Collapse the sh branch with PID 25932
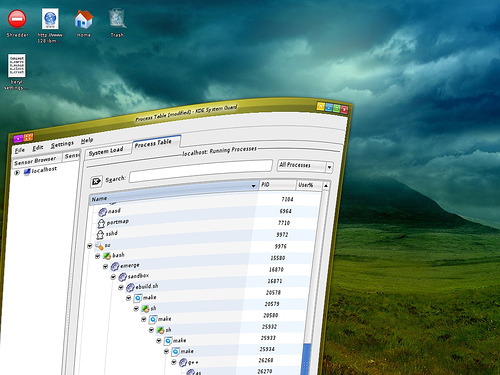 tap(151, 330)
